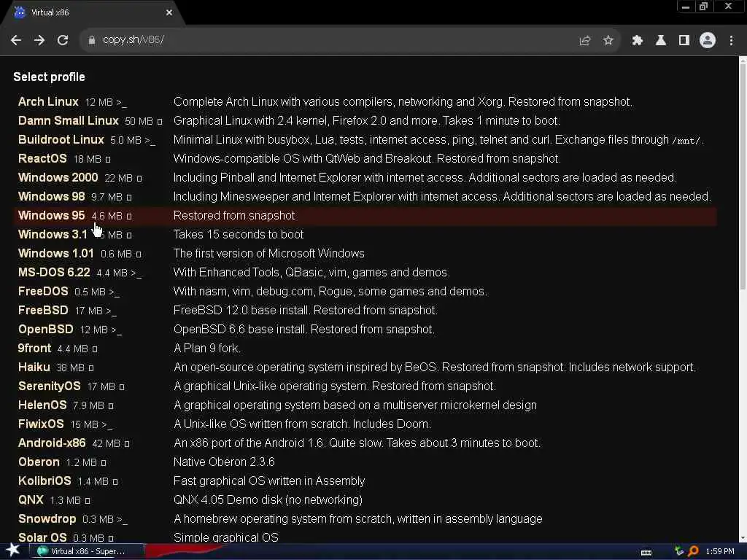Click the 'Select profile' heading
Screen dimensions: 747x560
point(49,77)
